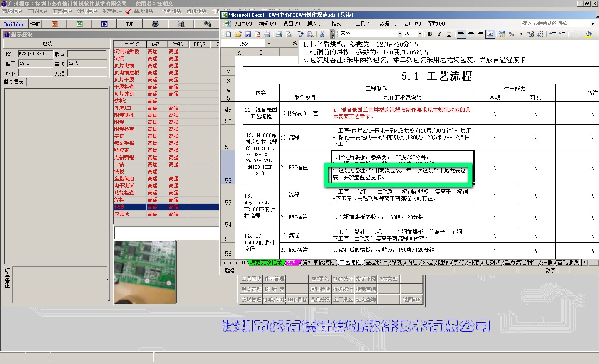
Task: Click the 指示查询 button
Action: [366, 289]
